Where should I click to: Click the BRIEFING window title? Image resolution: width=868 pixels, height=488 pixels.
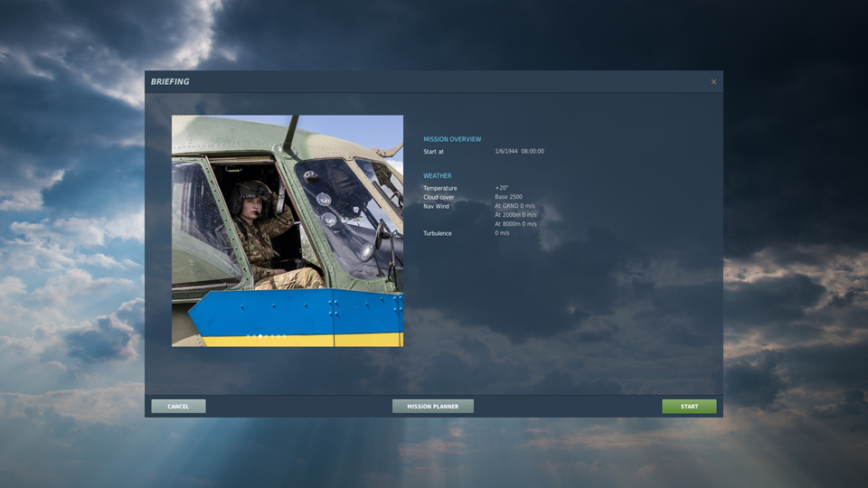click(x=170, y=82)
